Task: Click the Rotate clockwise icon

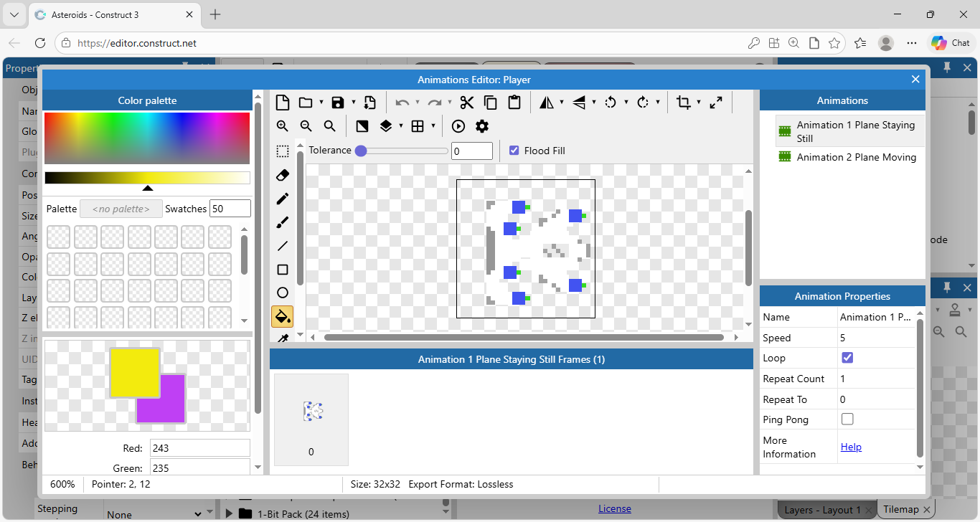Action: [643, 103]
